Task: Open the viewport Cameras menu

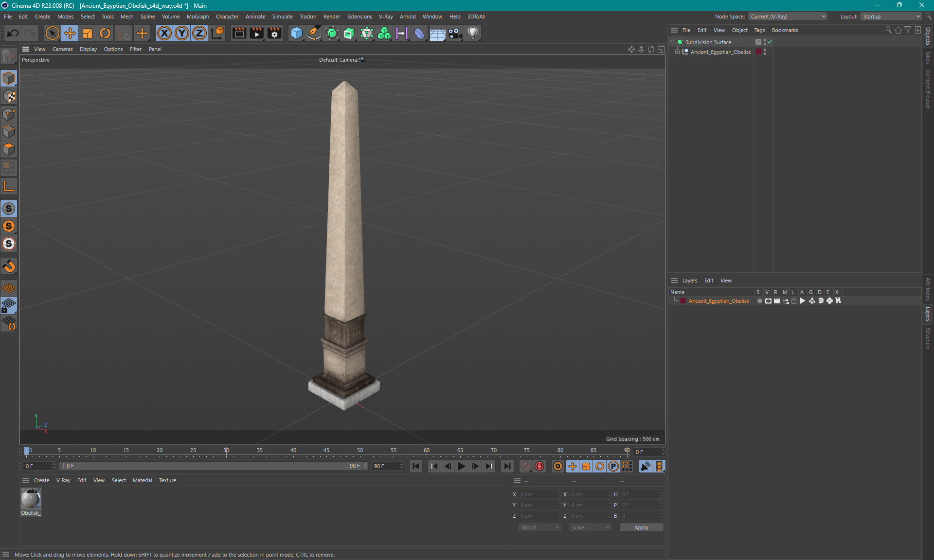Action: pos(62,49)
